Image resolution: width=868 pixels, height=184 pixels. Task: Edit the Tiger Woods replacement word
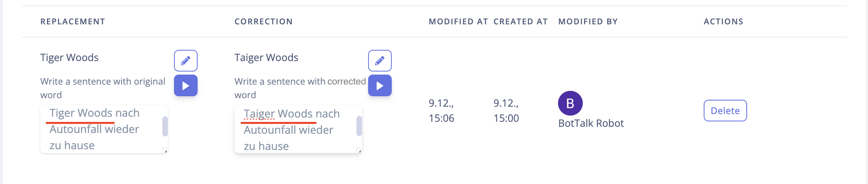(186, 61)
